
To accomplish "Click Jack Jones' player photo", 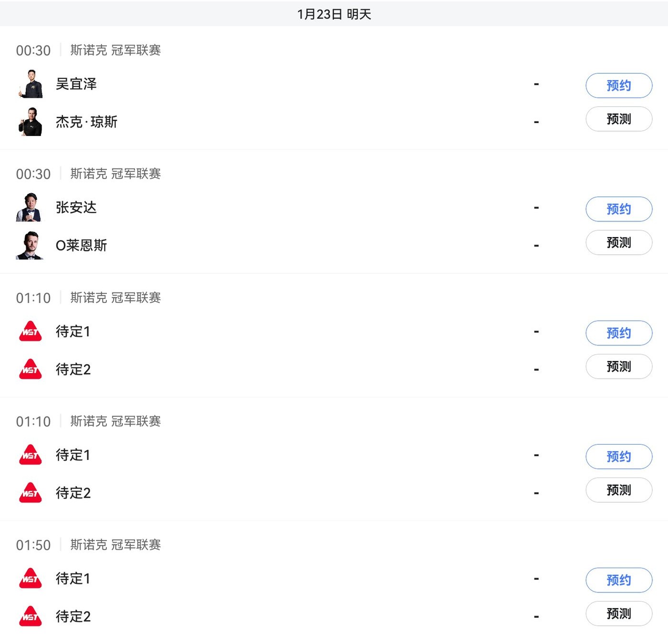I will pos(31,122).
